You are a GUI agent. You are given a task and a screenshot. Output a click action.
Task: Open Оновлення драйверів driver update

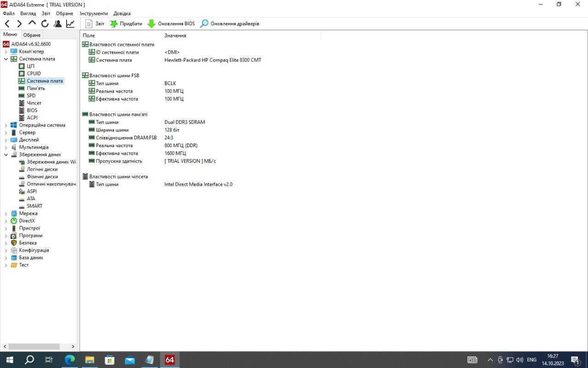(x=230, y=23)
